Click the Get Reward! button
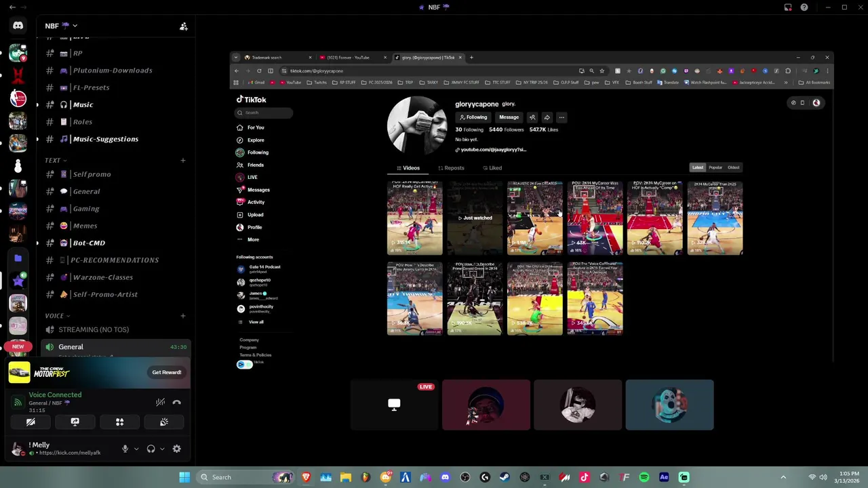The image size is (868, 488). pyautogui.click(x=167, y=372)
